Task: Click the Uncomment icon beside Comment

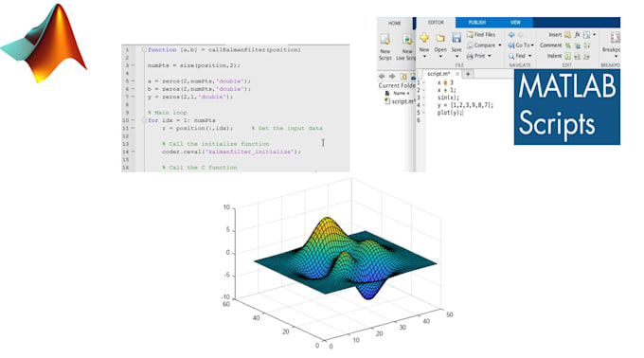Action: point(578,45)
